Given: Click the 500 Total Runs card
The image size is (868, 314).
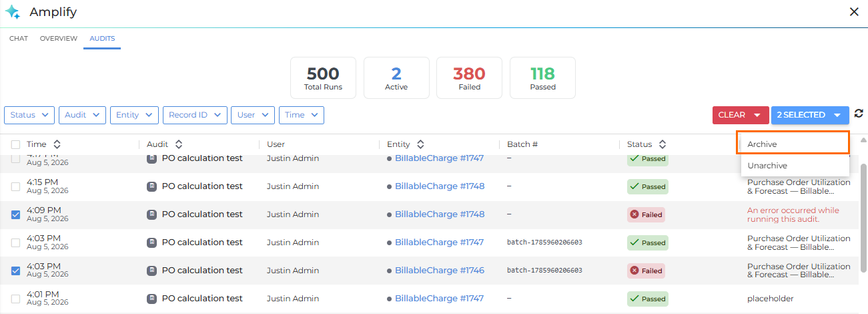Looking at the screenshot, I should point(323,77).
